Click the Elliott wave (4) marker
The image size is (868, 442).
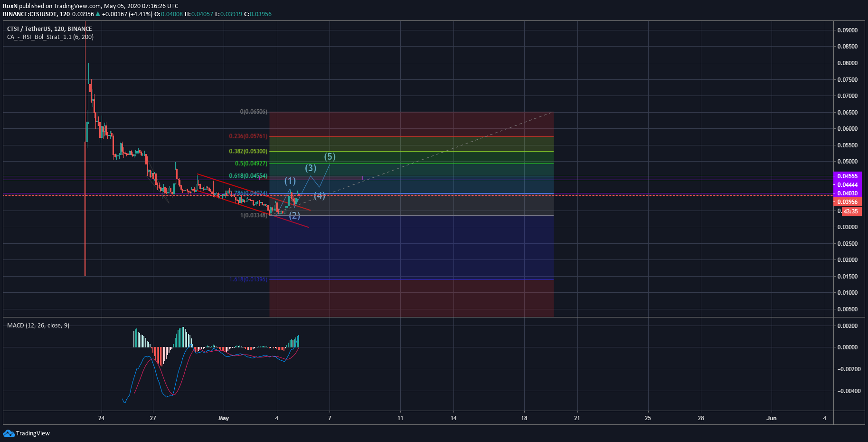pos(320,195)
